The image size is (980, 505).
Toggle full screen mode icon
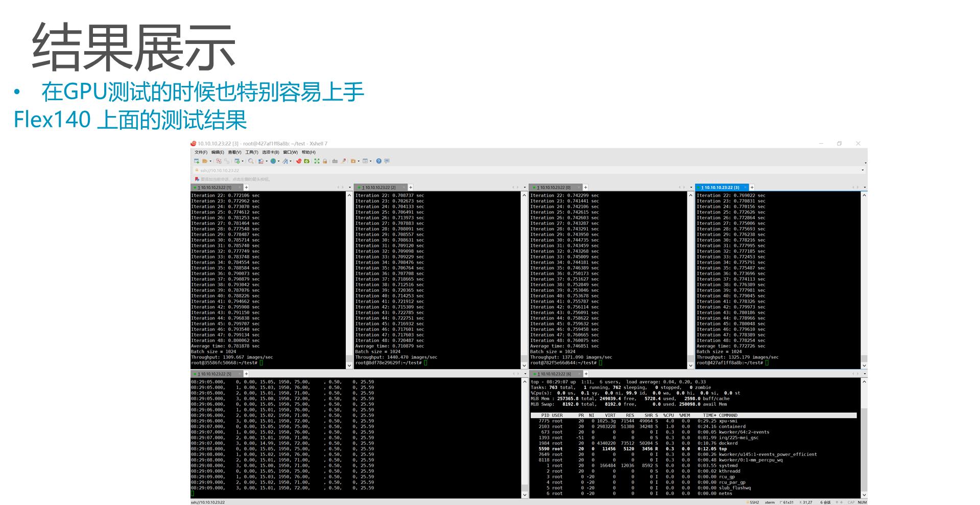click(317, 161)
